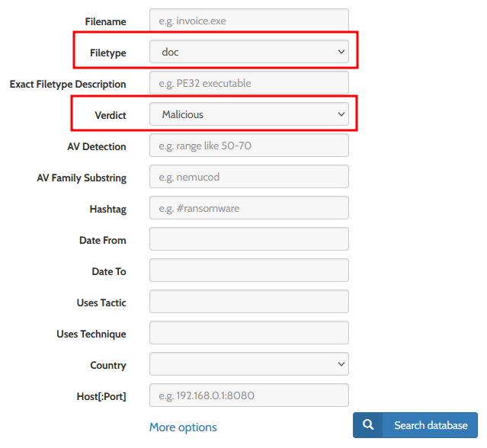Click the Date From field
The height and width of the screenshot is (448, 487).
point(248,239)
